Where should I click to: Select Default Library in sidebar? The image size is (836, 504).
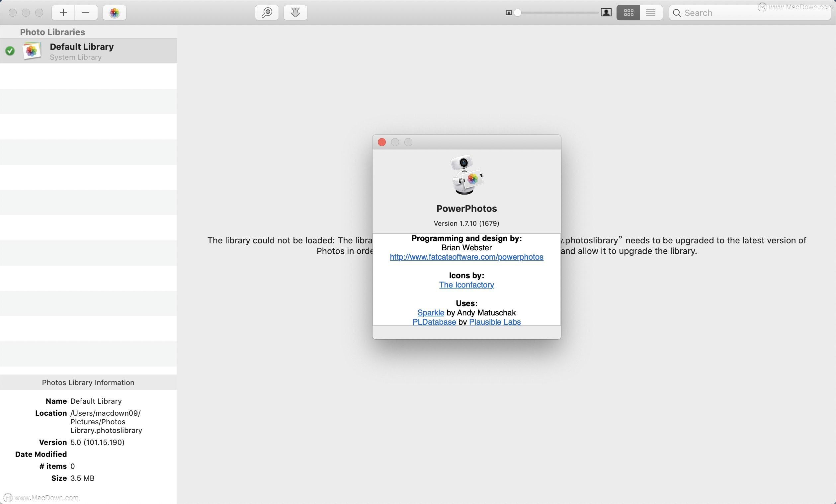coord(89,50)
